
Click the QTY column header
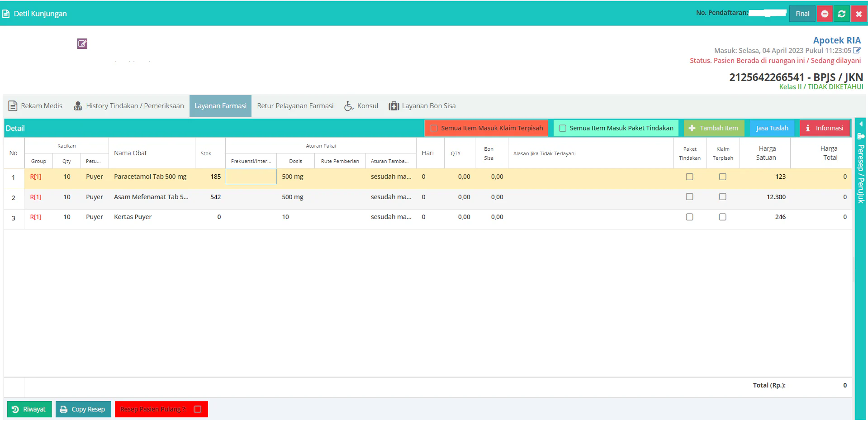click(x=460, y=153)
